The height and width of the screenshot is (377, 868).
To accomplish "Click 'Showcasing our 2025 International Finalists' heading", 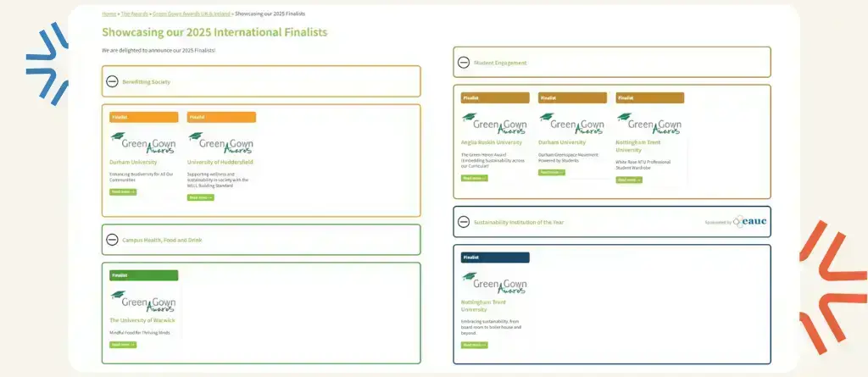I will click(x=214, y=32).
